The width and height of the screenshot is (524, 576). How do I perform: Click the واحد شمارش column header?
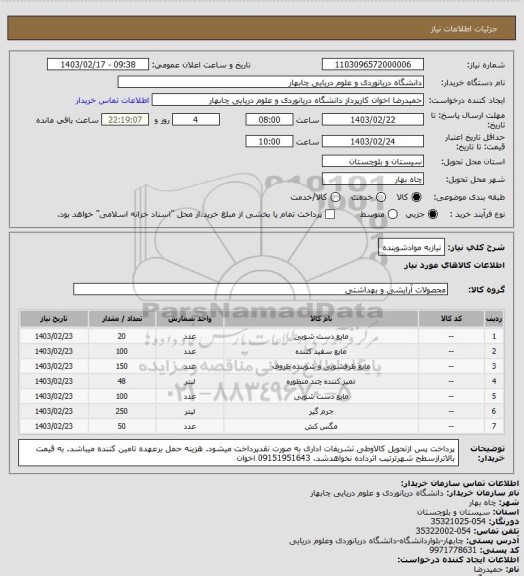(x=190, y=318)
